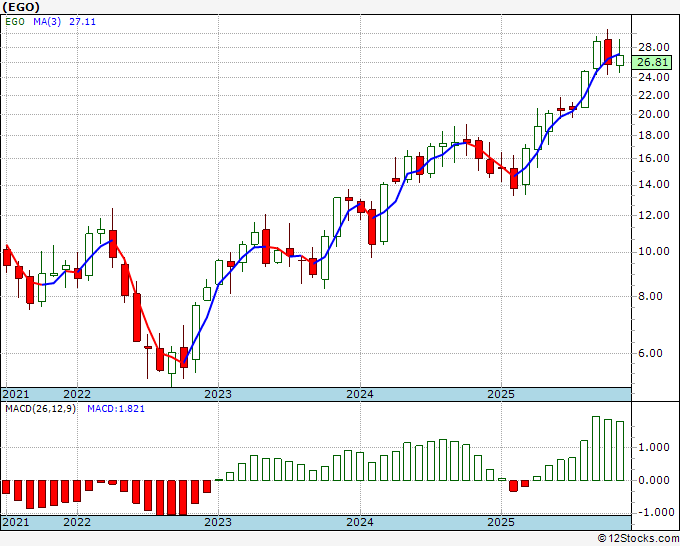Click 2025 on the price chart timeline
Viewport: 680px width, 546px height.
click(x=501, y=394)
